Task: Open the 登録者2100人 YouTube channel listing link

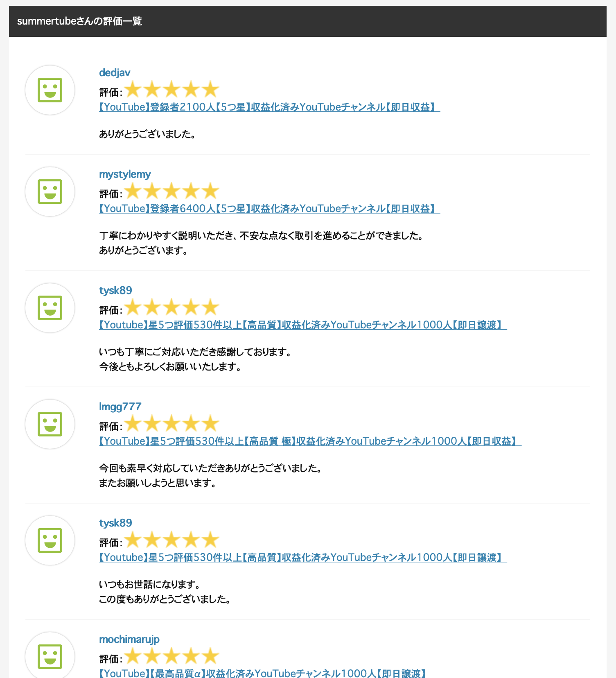Action: coord(269,107)
